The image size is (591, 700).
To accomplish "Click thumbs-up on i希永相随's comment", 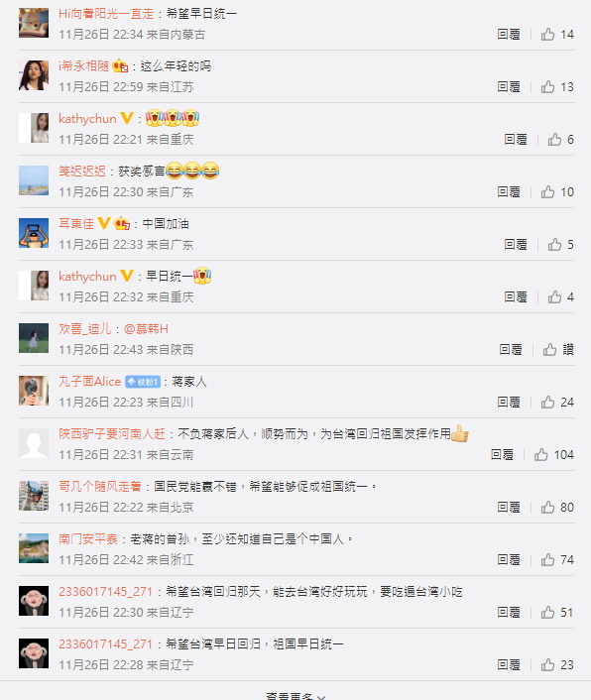I will [557, 87].
